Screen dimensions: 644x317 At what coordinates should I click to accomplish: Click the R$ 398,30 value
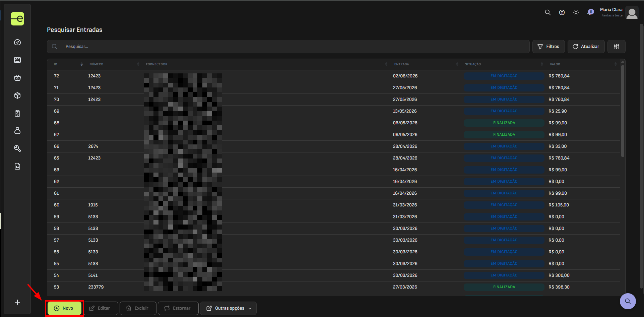559,287
